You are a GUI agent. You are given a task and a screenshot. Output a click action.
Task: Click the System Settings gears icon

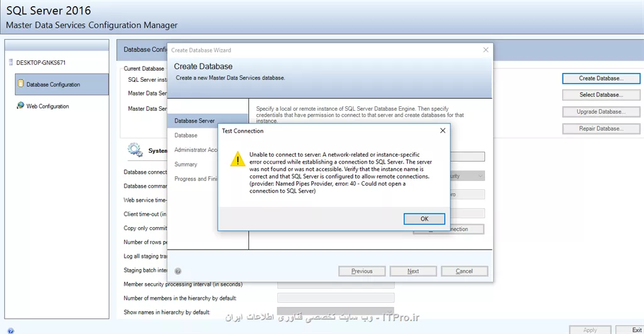click(135, 150)
